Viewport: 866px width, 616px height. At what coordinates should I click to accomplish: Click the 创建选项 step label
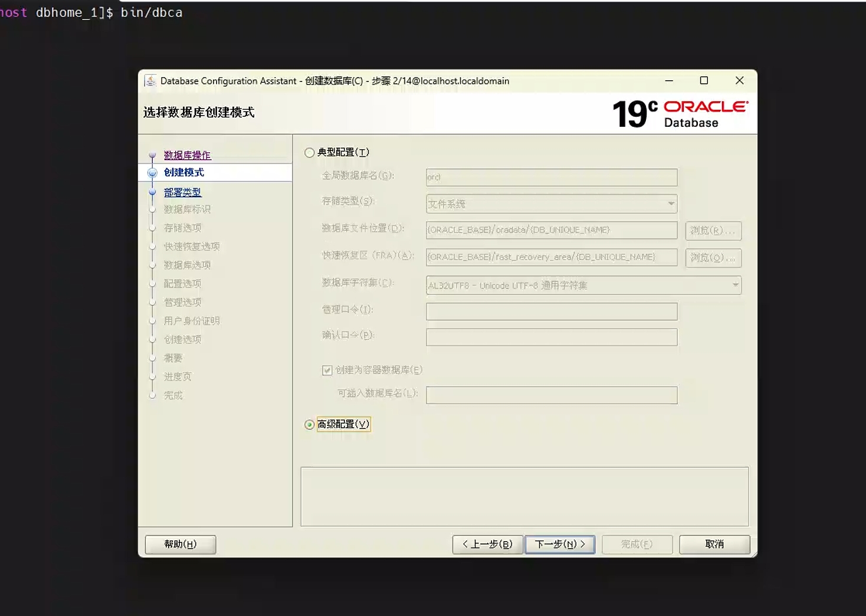coord(182,340)
